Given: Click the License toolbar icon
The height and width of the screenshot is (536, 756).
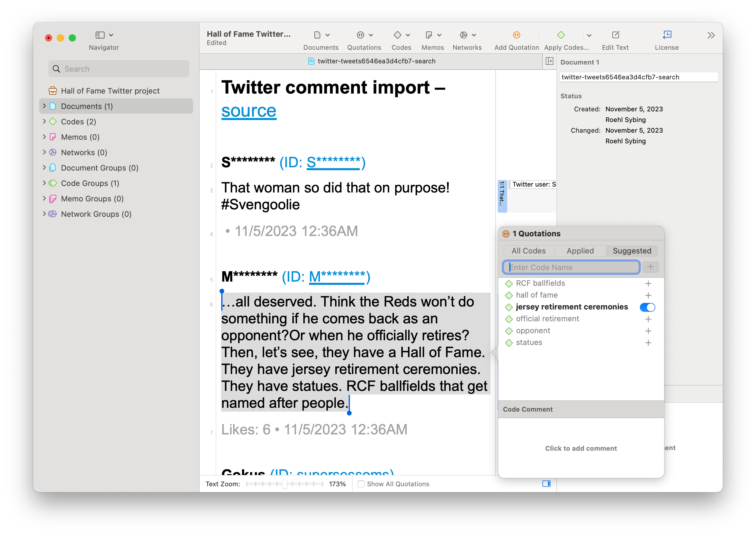Looking at the screenshot, I should (x=667, y=35).
